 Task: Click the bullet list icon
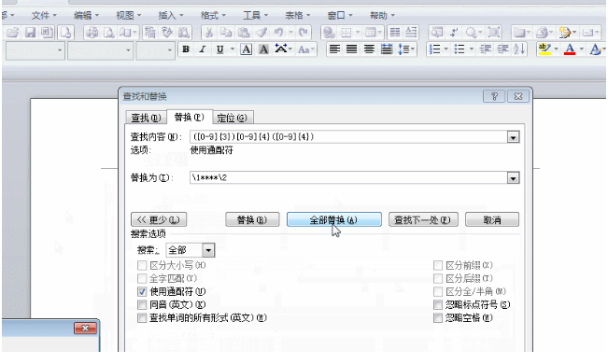[x=460, y=49]
